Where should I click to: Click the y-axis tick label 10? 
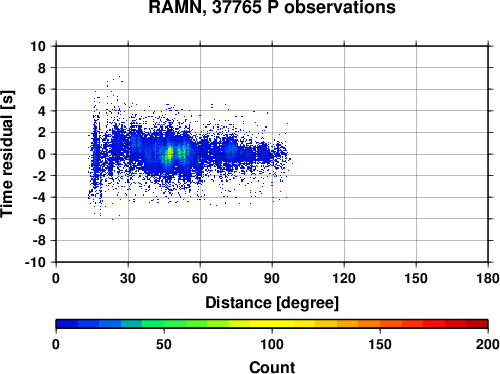pos(38,46)
